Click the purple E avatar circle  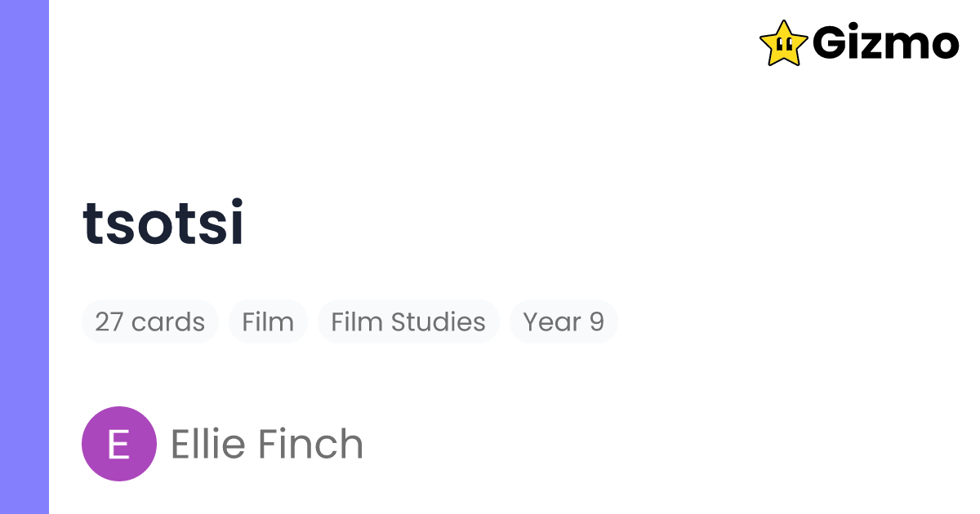pos(119,444)
